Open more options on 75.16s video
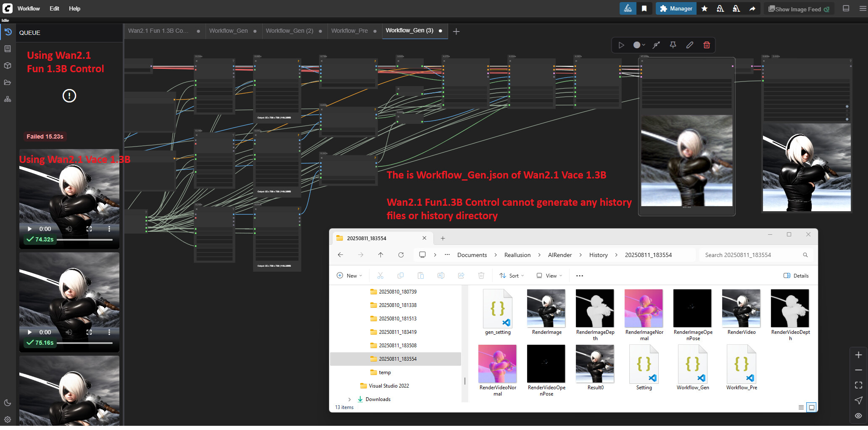Viewport: 868px width, 430px height. point(109,332)
